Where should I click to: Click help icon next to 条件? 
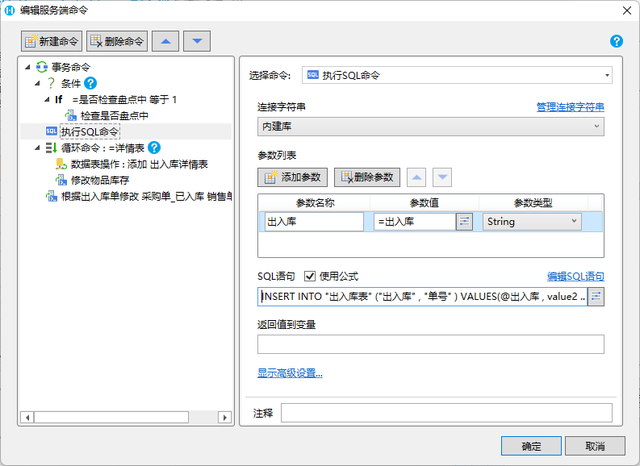click(90, 83)
